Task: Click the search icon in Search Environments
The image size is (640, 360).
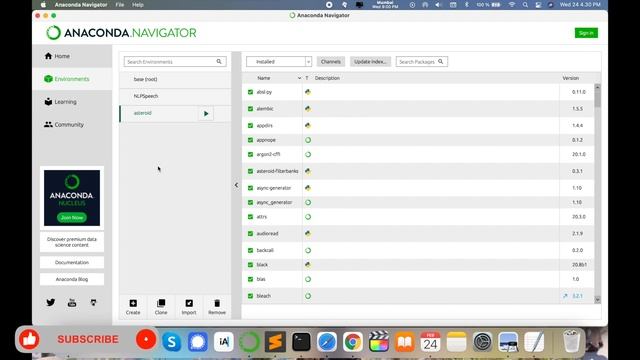Action: click(x=219, y=62)
